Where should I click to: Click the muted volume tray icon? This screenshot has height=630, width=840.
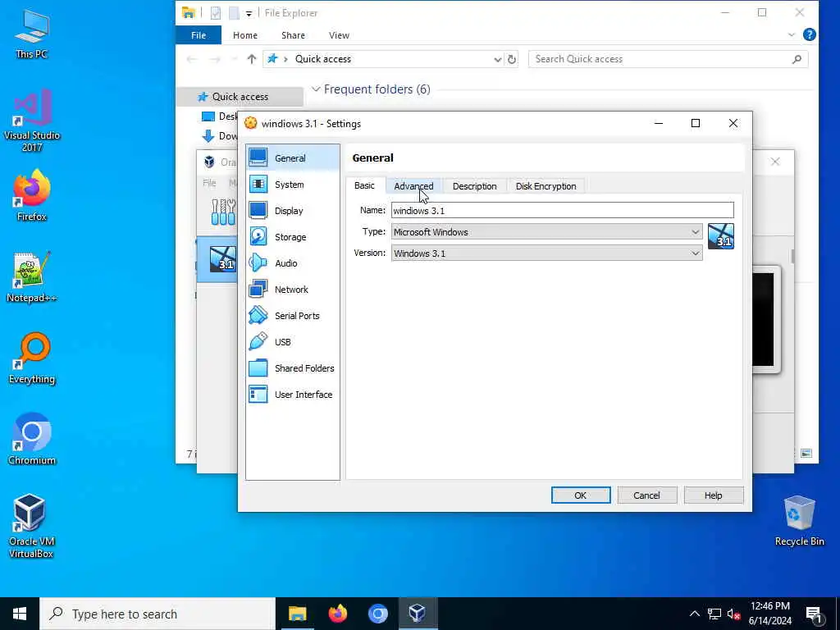[733, 614]
